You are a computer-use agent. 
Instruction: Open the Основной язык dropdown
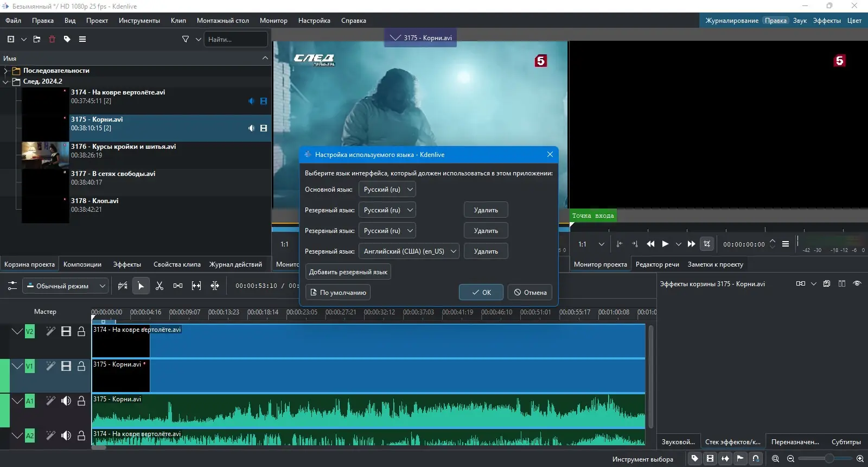387,190
